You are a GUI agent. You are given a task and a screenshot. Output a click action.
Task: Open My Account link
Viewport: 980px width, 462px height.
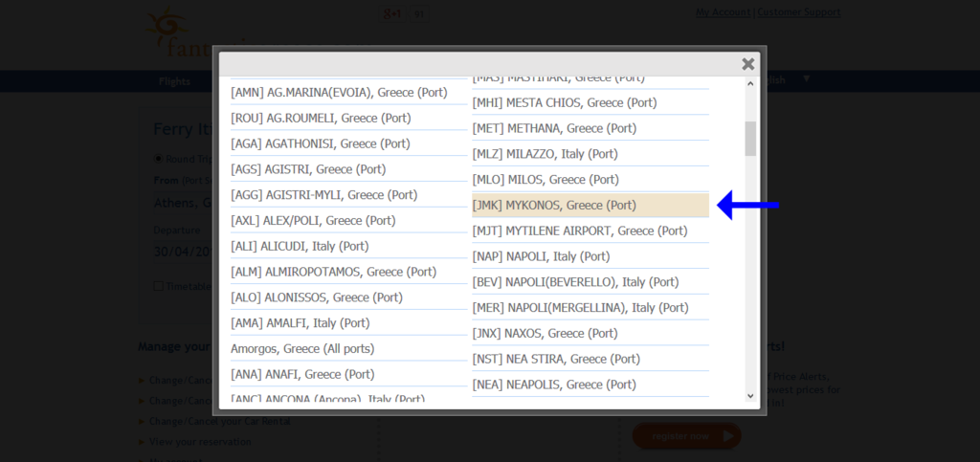click(x=724, y=11)
